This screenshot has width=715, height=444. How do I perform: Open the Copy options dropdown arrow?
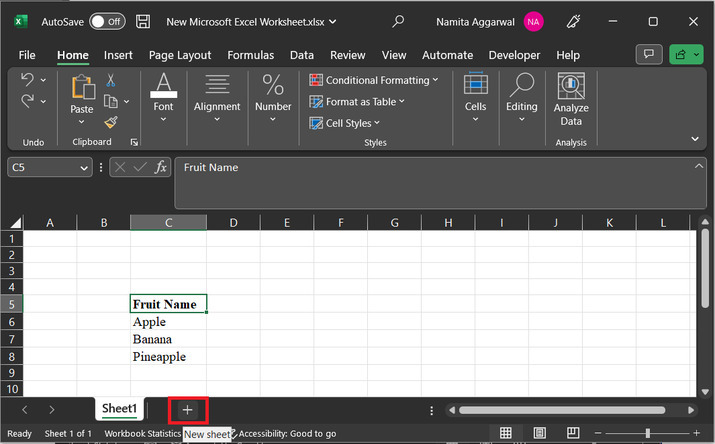point(127,101)
